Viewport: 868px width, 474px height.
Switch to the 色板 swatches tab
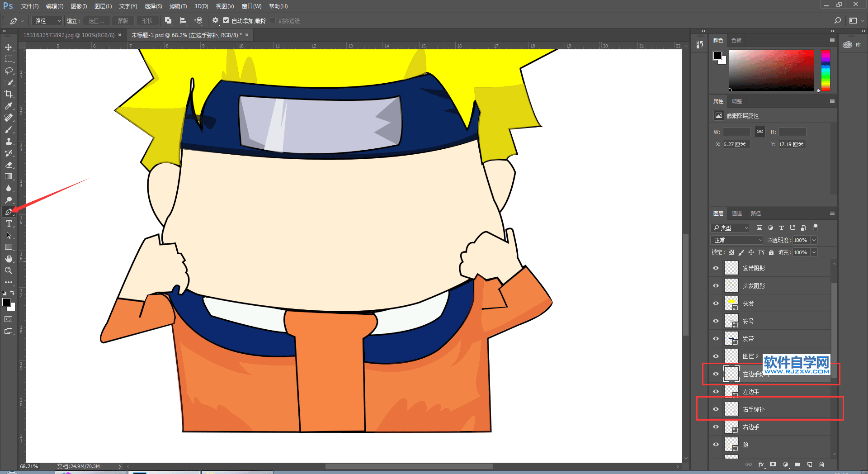click(x=736, y=40)
